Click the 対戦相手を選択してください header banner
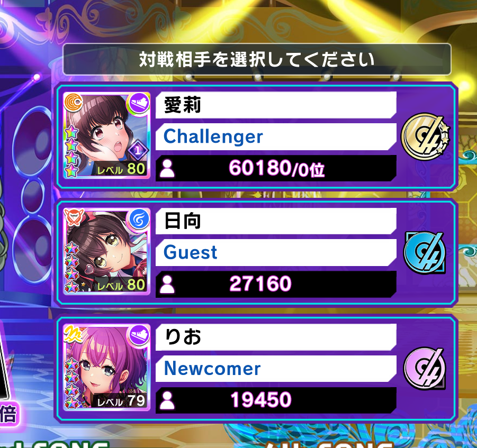The image size is (477, 448). click(x=257, y=59)
